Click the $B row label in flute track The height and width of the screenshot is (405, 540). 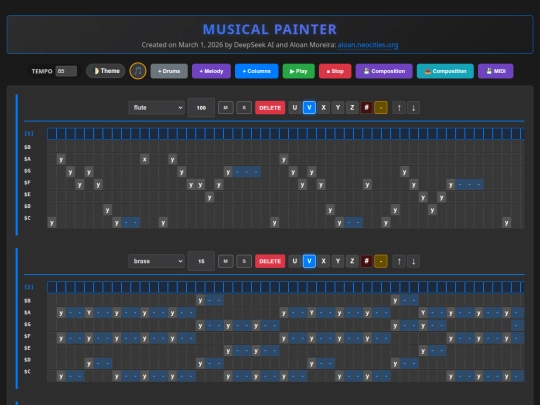tap(28, 147)
